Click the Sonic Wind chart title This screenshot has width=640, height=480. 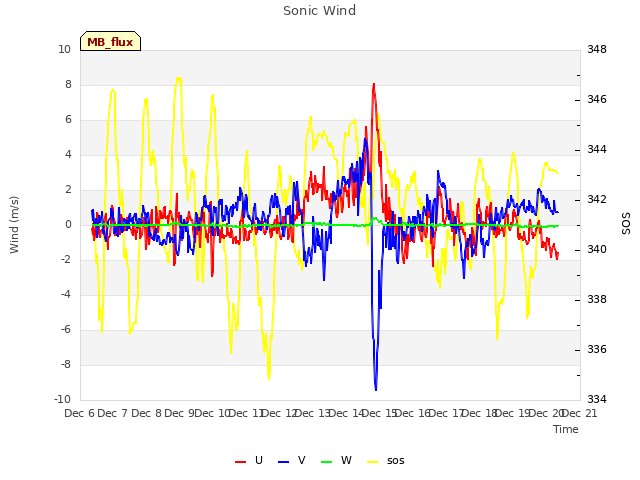320,11
